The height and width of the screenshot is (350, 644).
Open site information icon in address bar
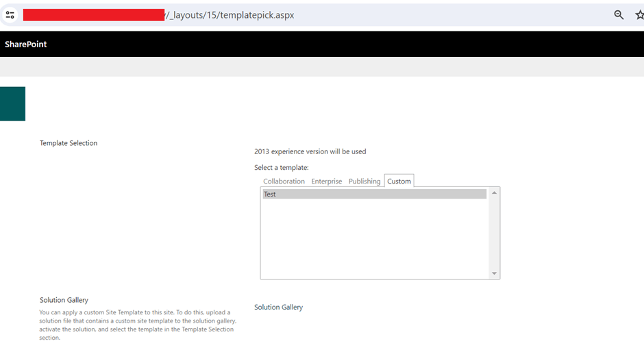coord(10,15)
